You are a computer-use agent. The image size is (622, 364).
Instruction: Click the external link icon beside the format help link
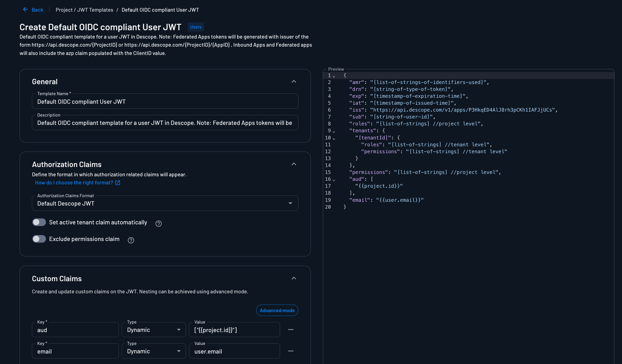pyautogui.click(x=118, y=183)
